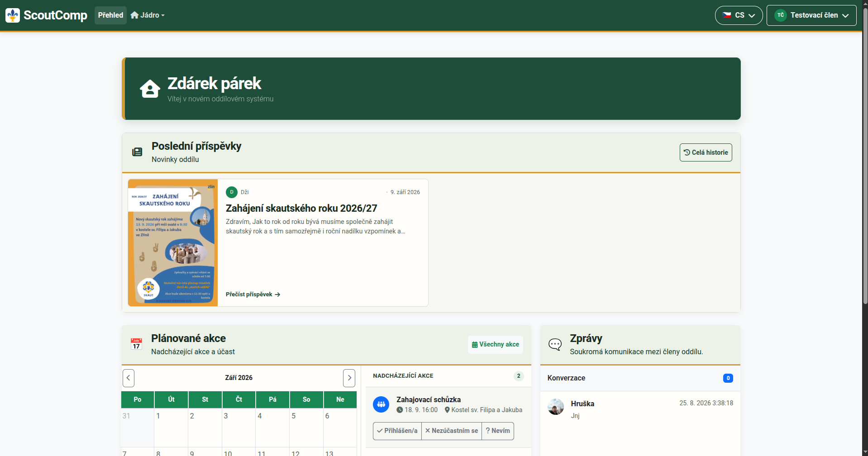This screenshot has width=868, height=456.
Task: Click the Zahajovací schůzka group icon
Action: coord(381,404)
